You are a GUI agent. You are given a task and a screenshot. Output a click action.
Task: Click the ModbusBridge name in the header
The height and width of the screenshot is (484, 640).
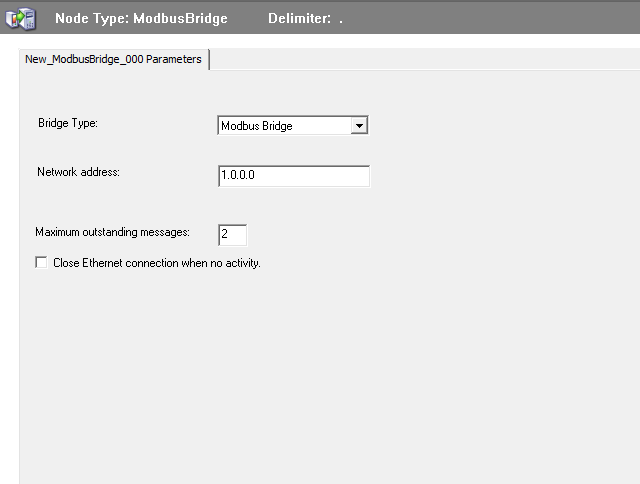click(180, 19)
